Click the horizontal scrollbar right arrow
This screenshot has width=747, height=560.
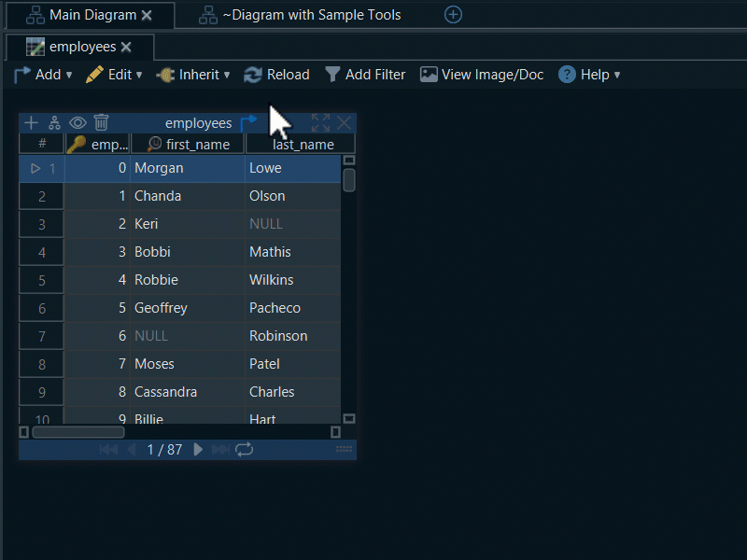tap(335, 432)
